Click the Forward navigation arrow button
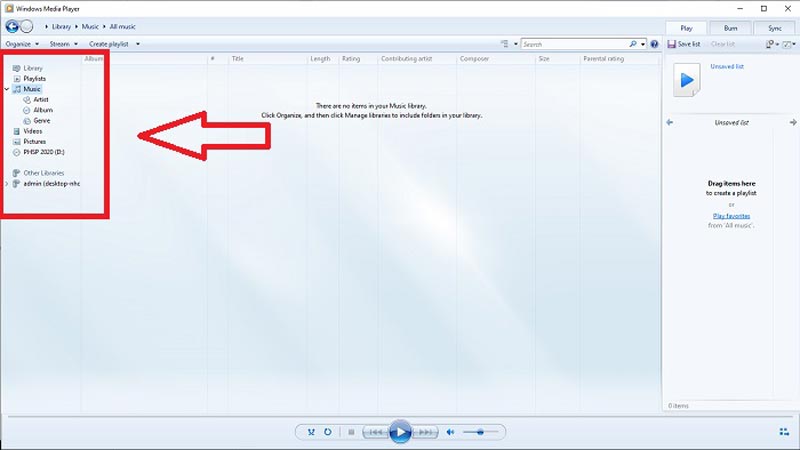The width and height of the screenshot is (800, 450). [27, 27]
